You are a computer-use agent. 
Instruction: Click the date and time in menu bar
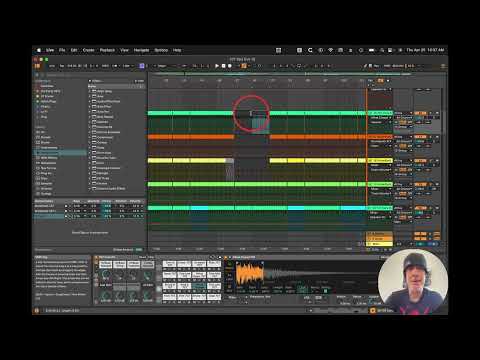[425, 50]
